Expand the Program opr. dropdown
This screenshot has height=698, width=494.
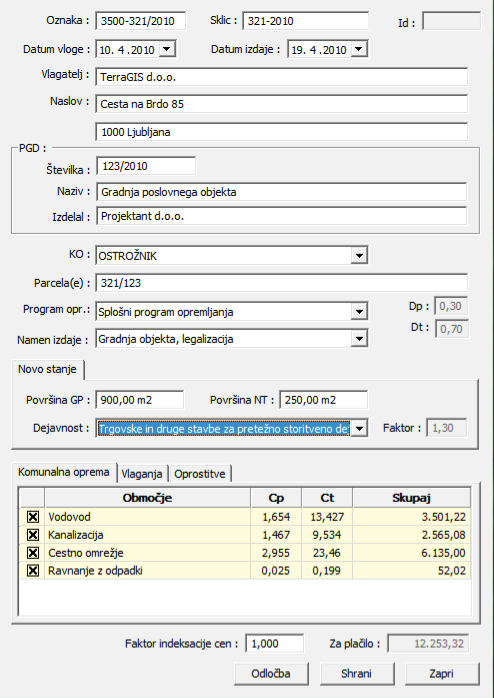[x=359, y=312]
